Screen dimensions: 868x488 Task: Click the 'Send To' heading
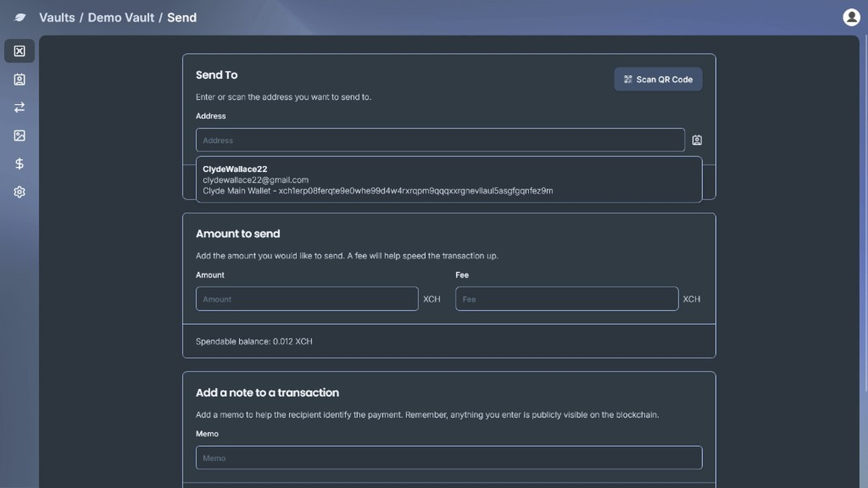pos(216,75)
